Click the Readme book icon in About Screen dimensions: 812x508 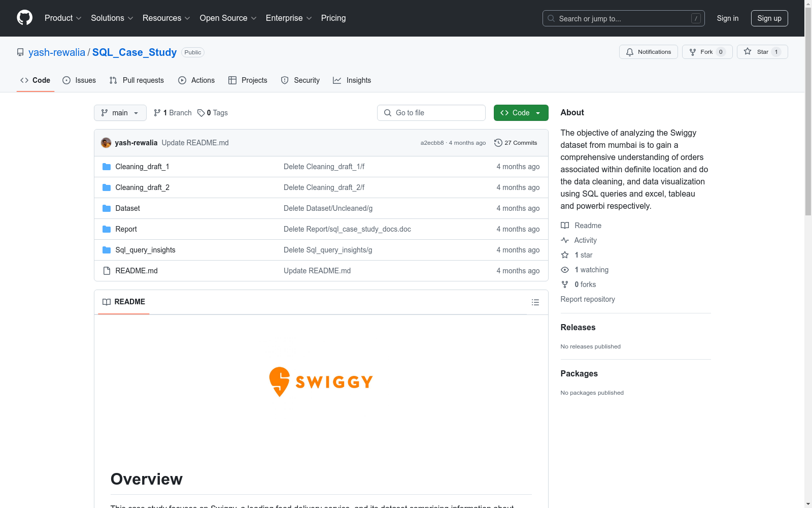565,226
